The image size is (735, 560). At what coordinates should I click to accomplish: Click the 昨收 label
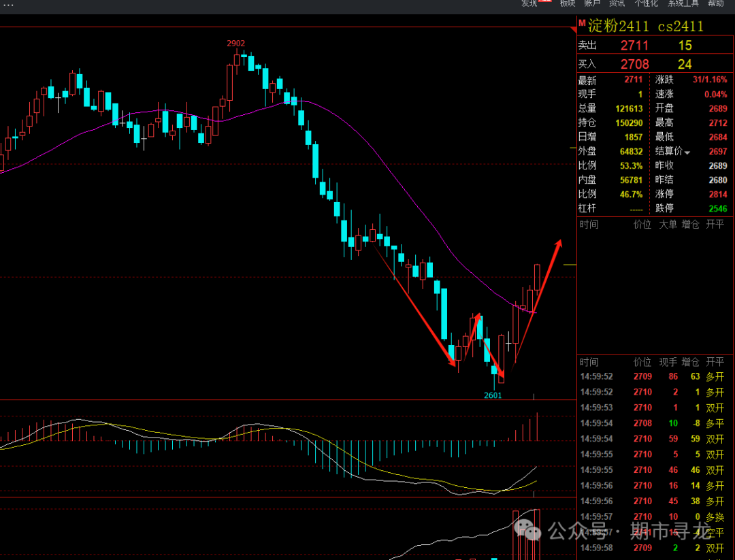point(664,165)
